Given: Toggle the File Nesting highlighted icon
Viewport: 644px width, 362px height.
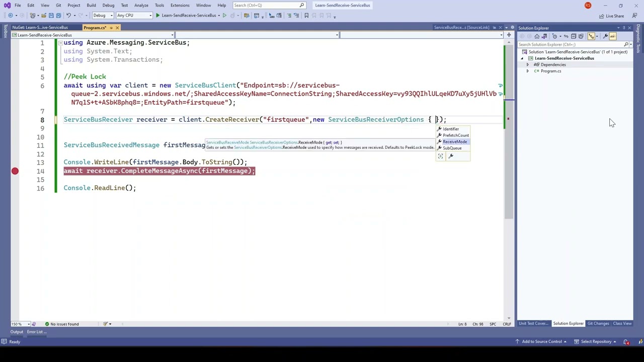Looking at the screenshot, I should [x=591, y=36].
